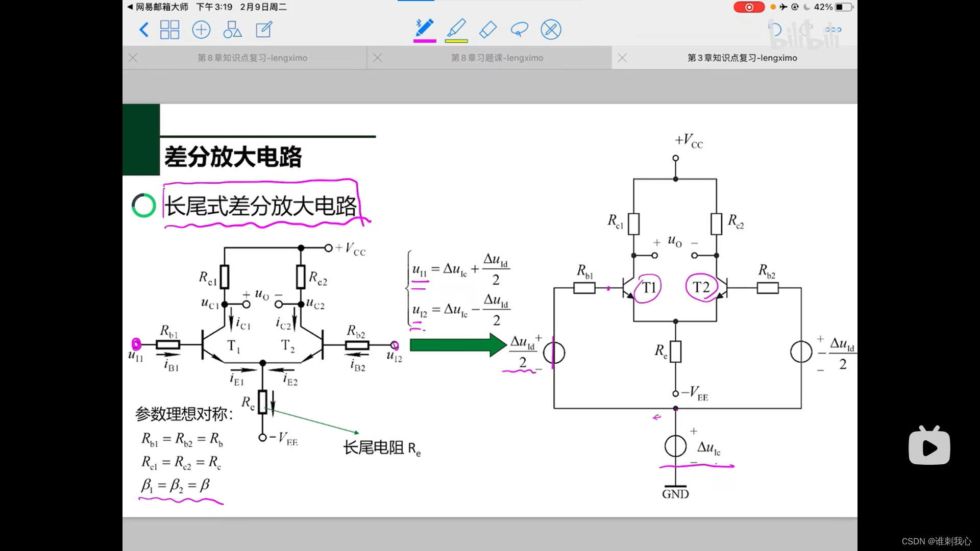Toggle the edit note icon
This screenshot has width=980, height=551.
click(x=264, y=30)
